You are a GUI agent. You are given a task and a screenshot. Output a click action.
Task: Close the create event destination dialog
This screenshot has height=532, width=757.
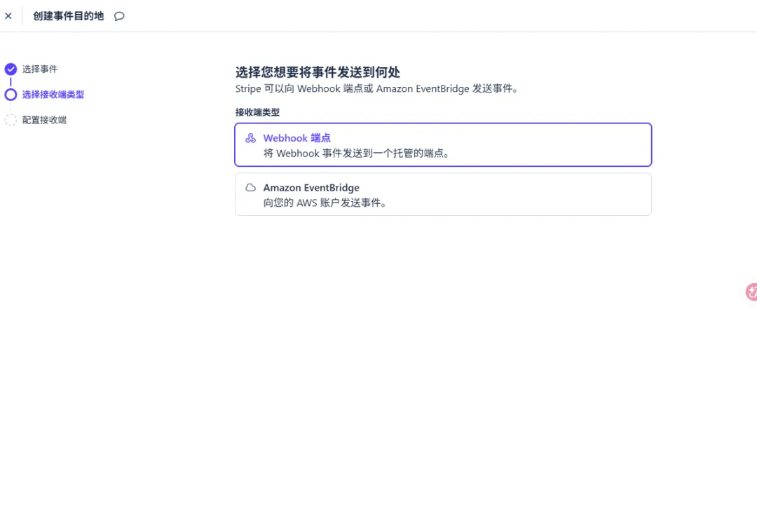click(x=8, y=16)
